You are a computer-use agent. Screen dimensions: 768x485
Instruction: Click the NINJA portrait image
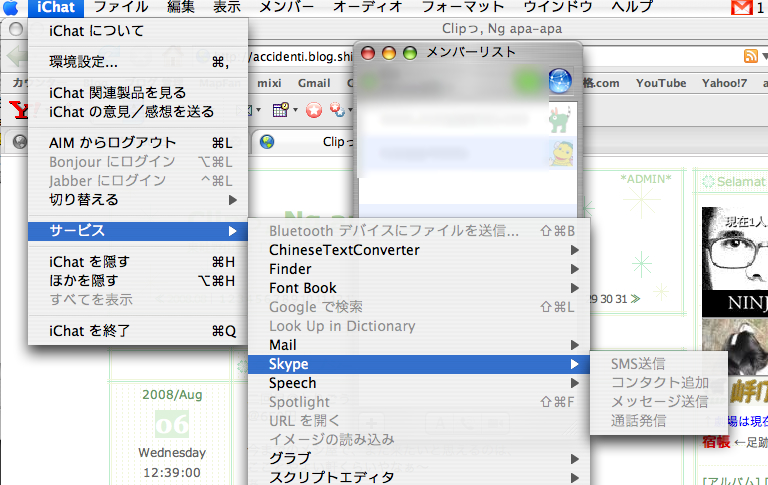(735, 262)
